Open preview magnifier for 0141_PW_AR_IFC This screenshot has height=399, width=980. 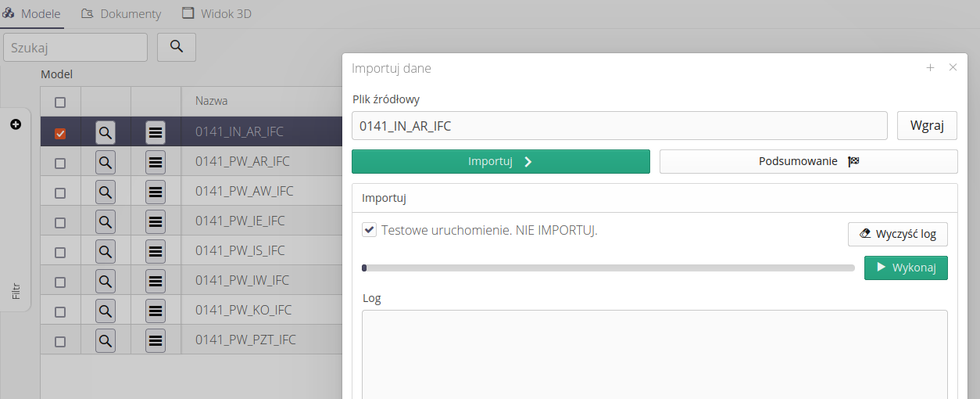click(x=106, y=162)
